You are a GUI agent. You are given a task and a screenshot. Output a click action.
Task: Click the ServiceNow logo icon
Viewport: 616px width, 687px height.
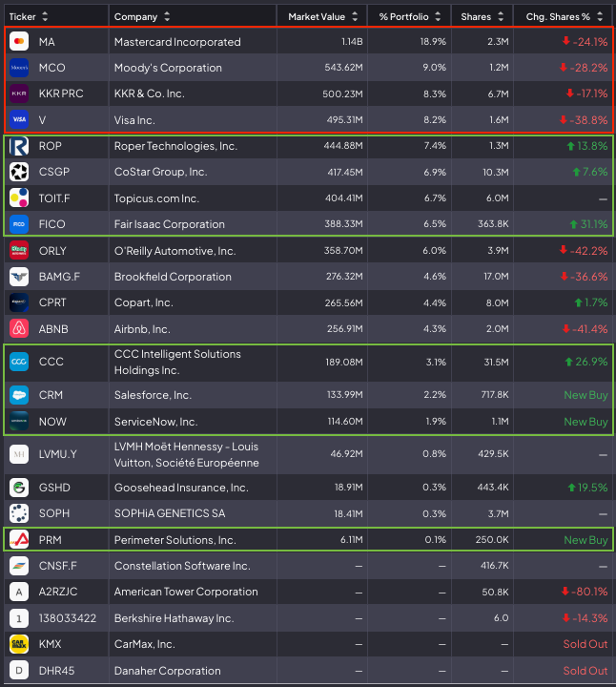(x=19, y=421)
